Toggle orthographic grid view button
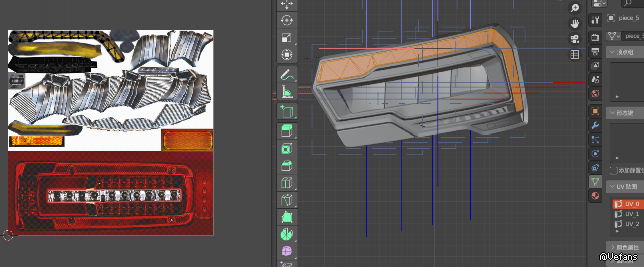The height and width of the screenshot is (267, 644). click(575, 54)
